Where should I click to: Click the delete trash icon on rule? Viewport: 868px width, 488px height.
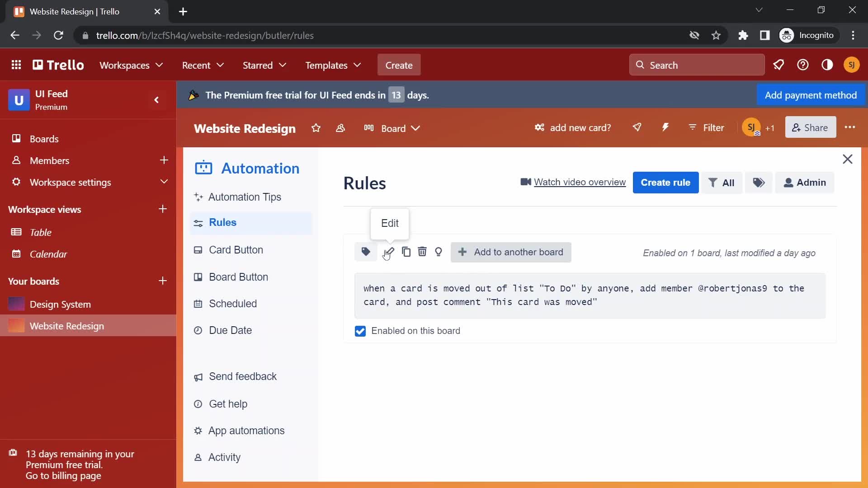421,251
